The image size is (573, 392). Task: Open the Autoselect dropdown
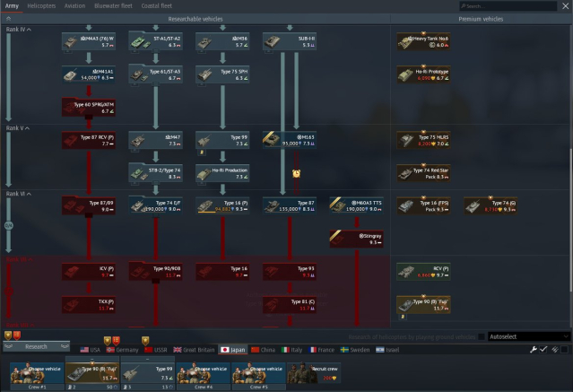(x=527, y=336)
